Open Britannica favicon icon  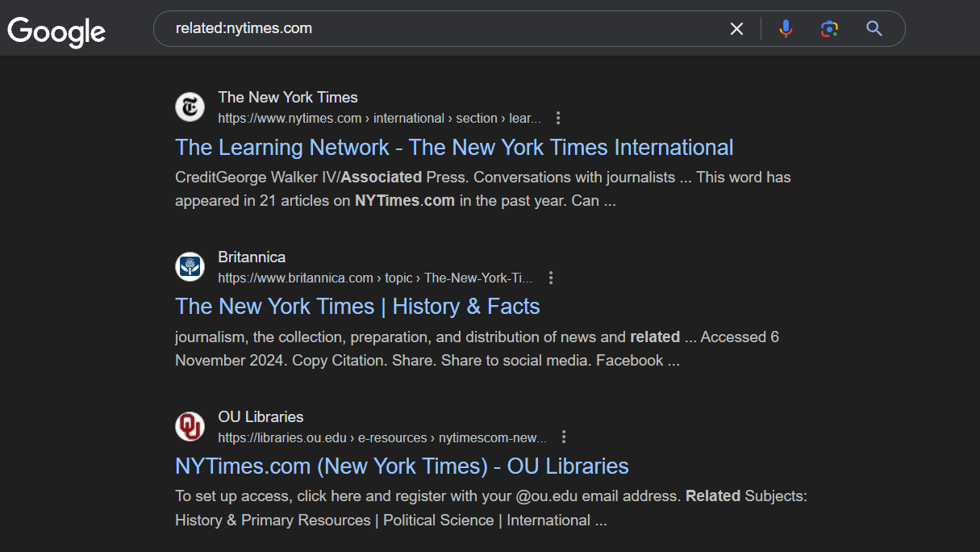190,266
